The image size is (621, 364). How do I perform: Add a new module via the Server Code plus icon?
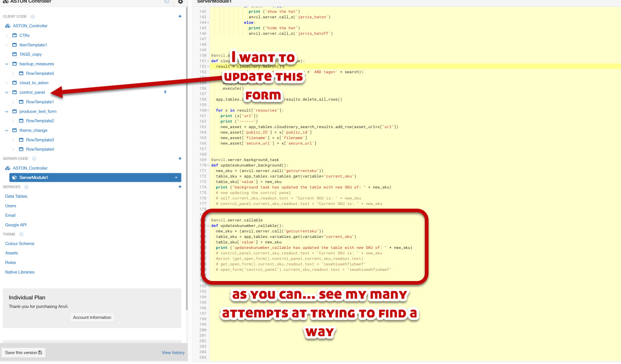tap(180, 159)
